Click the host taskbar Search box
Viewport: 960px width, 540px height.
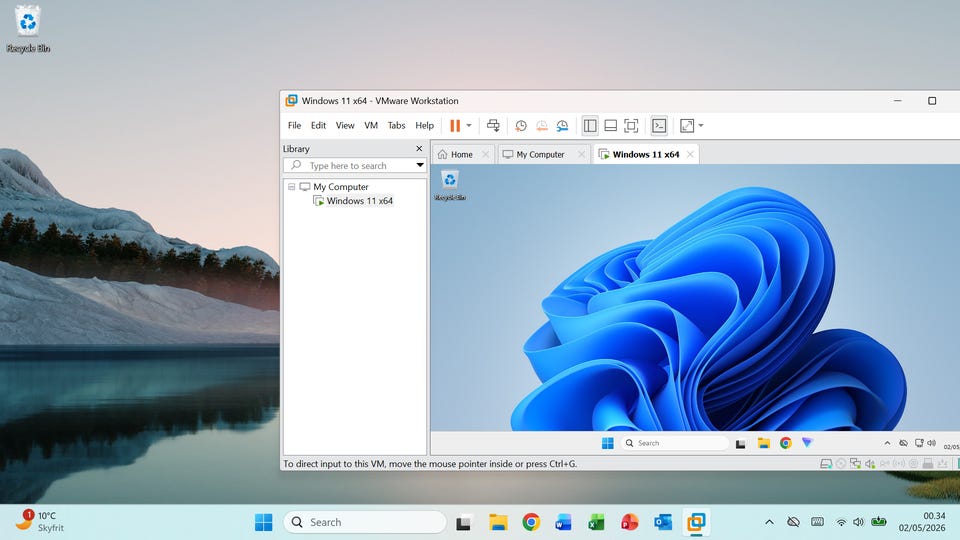click(x=365, y=522)
